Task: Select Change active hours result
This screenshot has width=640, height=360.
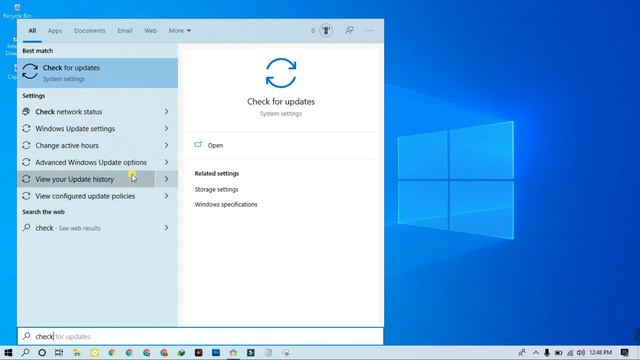Action: tap(86, 145)
